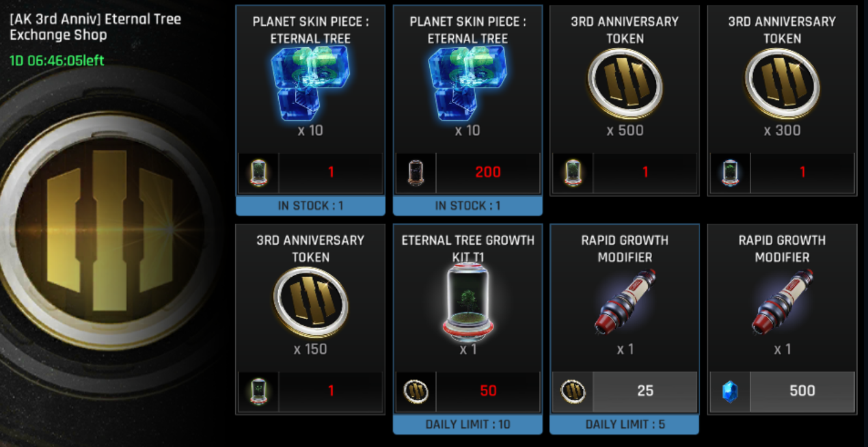Viewport: 868px width, 447px height.
Task: Buy Rapid Growth Modifier for 25 tokens
Action: click(x=645, y=392)
